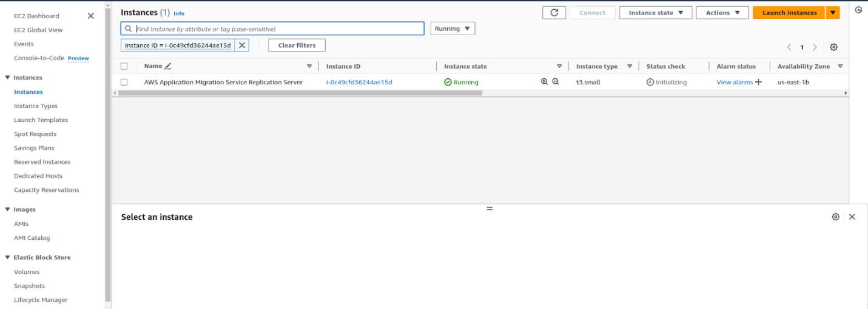868x309 pixels.
Task: Remove the Instance ID filter chip
Action: coord(242,46)
